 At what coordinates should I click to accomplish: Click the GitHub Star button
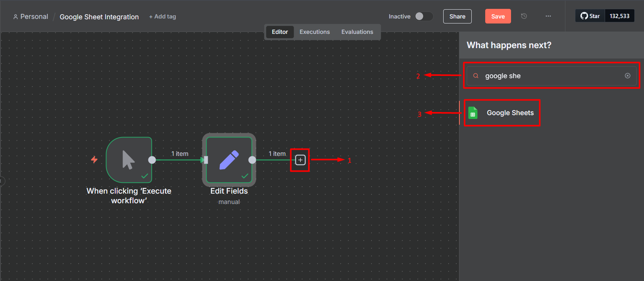[x=590, y=16]
